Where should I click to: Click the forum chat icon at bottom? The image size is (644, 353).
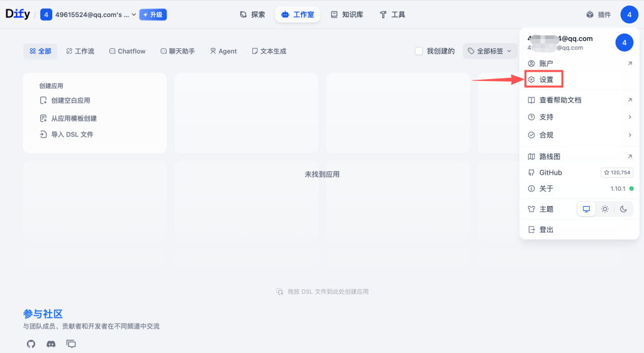click(71, 344)
